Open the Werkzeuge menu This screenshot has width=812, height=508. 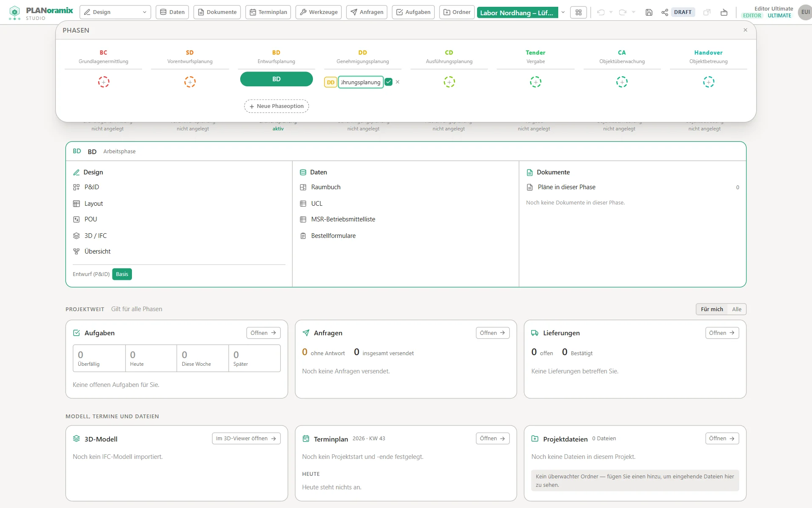(x=319, y=12)
